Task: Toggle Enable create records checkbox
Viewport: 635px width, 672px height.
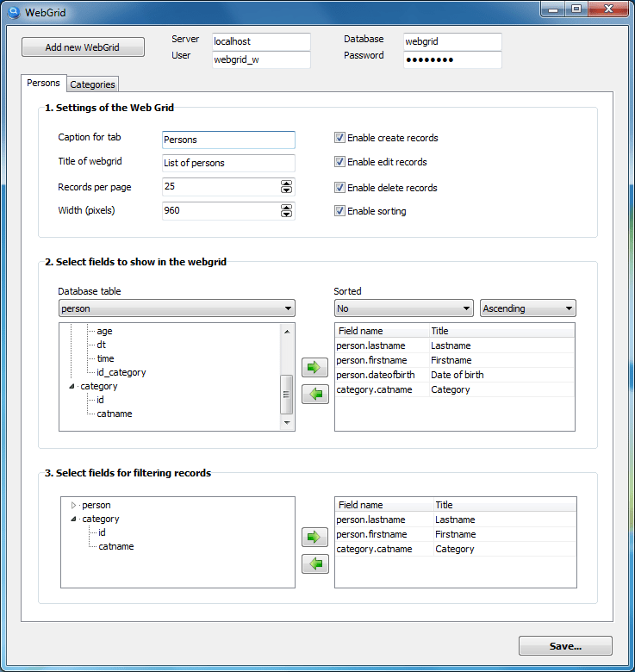Action: tap(339, 138)
